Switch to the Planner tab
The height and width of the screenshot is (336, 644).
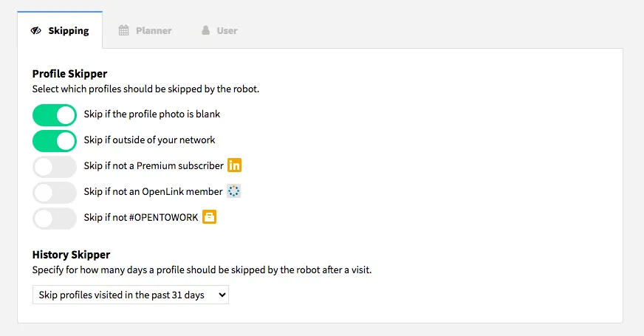[145, 30]
